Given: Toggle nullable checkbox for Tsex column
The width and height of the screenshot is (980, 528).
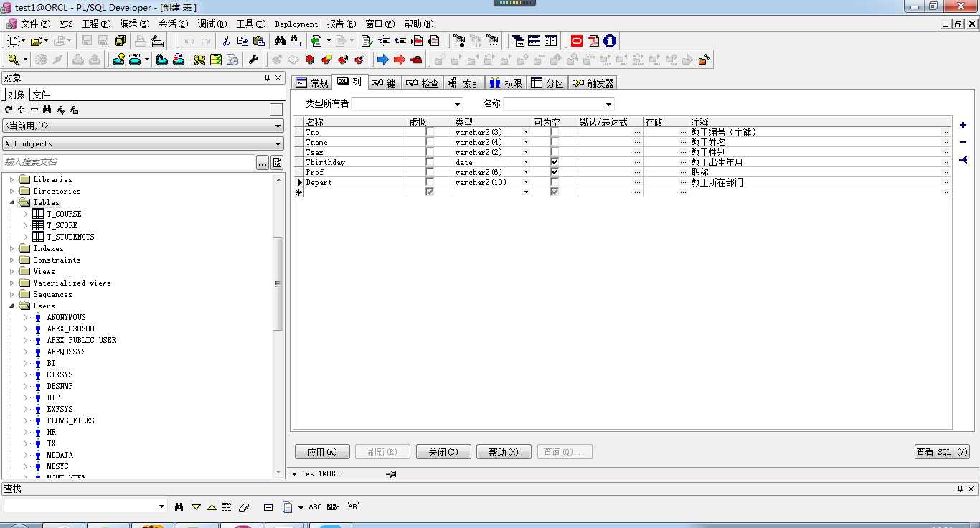Looking at the screenshot, I should coord(555,152).
